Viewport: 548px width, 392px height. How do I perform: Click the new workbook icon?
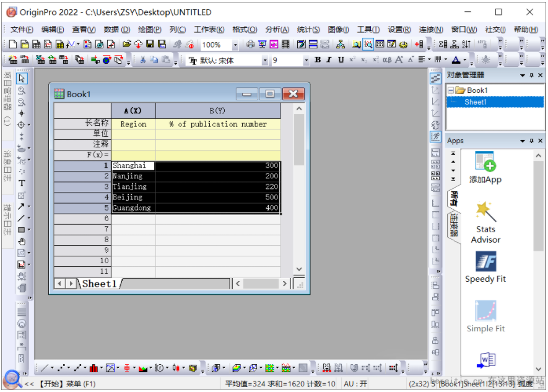coord(37,45)
